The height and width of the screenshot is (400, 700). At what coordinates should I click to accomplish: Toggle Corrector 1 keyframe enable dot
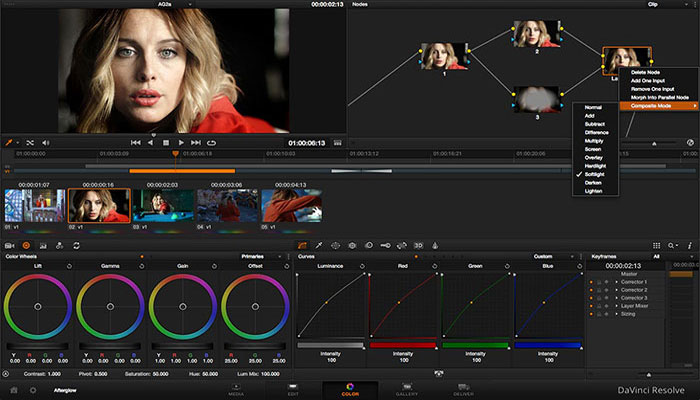click(591, 282)
